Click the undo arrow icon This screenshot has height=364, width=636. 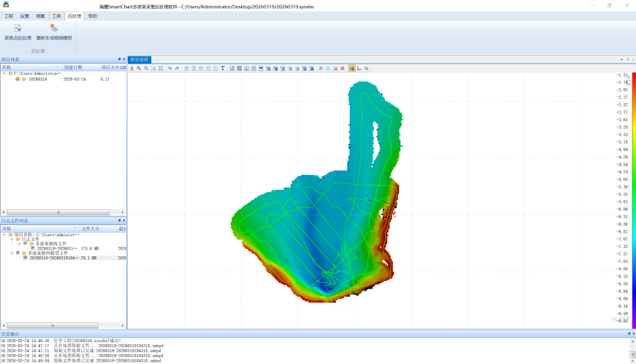click(x=170, y=68)
